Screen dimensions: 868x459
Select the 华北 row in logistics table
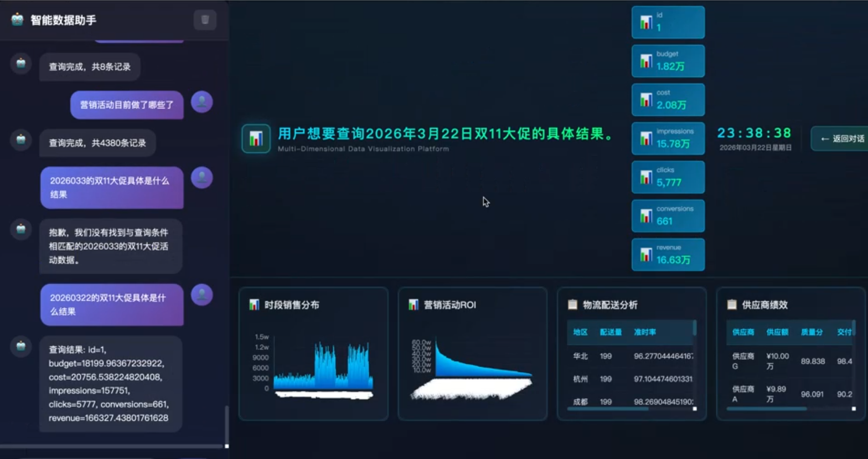point(580,357)
